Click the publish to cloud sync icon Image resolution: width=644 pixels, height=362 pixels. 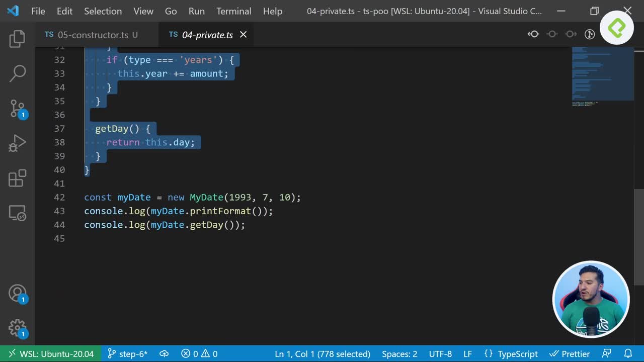pos(164,354)
